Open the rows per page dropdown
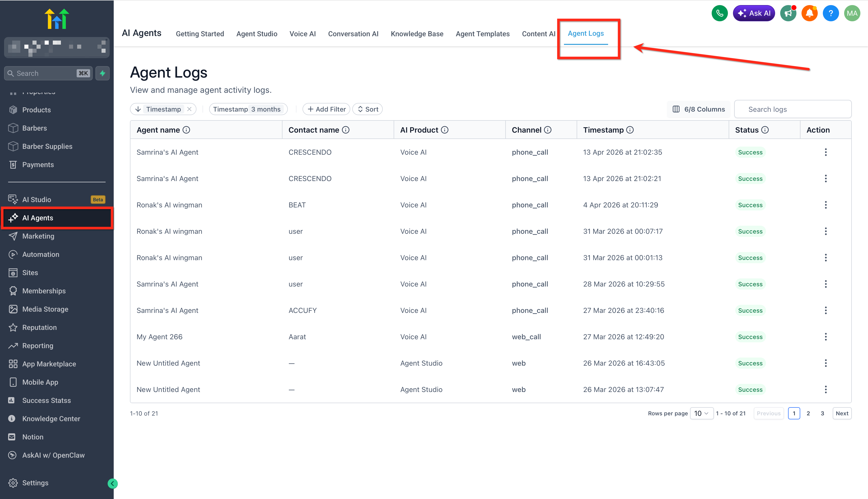Image resolution: width=868 pixels, height=499 pixels. 701,413
